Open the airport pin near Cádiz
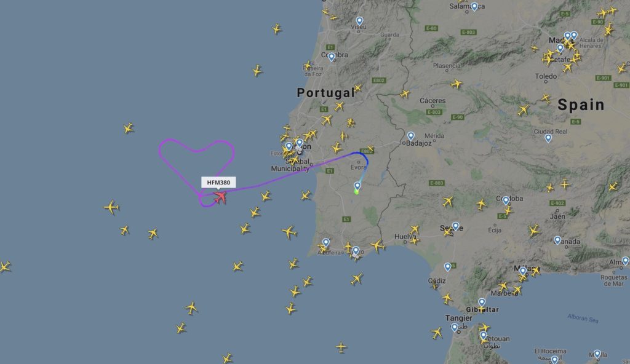Viewport: 630px width, 364px height. [x=448, y=267]
